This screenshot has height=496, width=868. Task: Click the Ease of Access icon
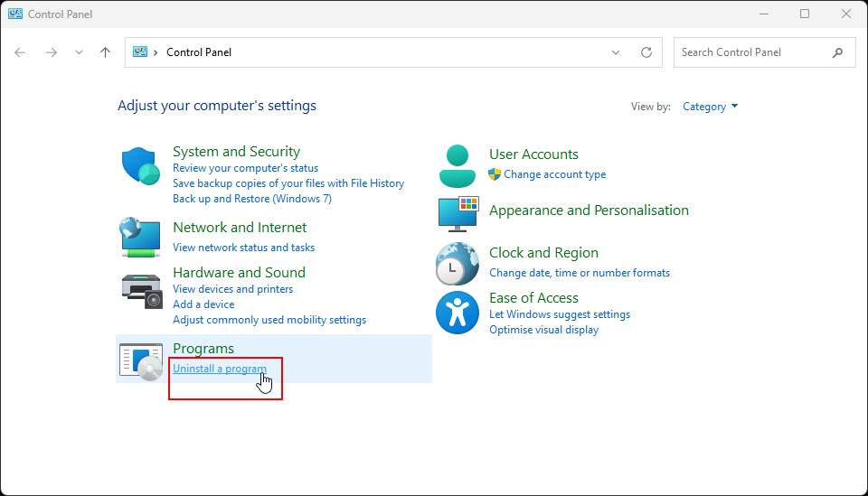click(x=458, y=313)
